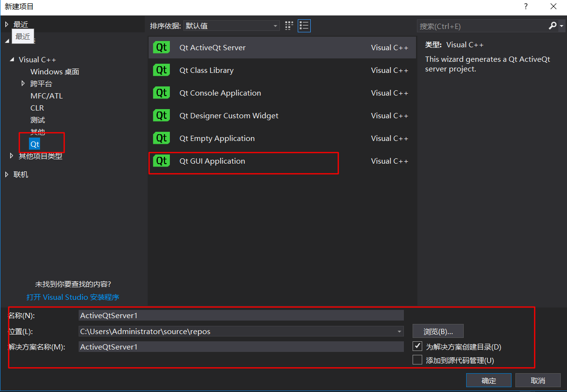The image size is (567, 392).
Task: Open Visual Studio 安装程序 link
Action: (73, 297)
